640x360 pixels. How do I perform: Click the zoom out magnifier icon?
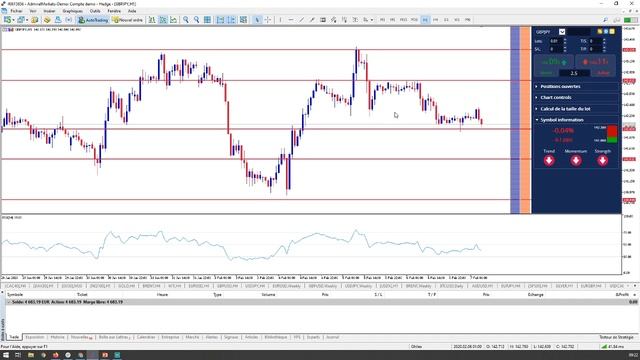tap(196, 20)
